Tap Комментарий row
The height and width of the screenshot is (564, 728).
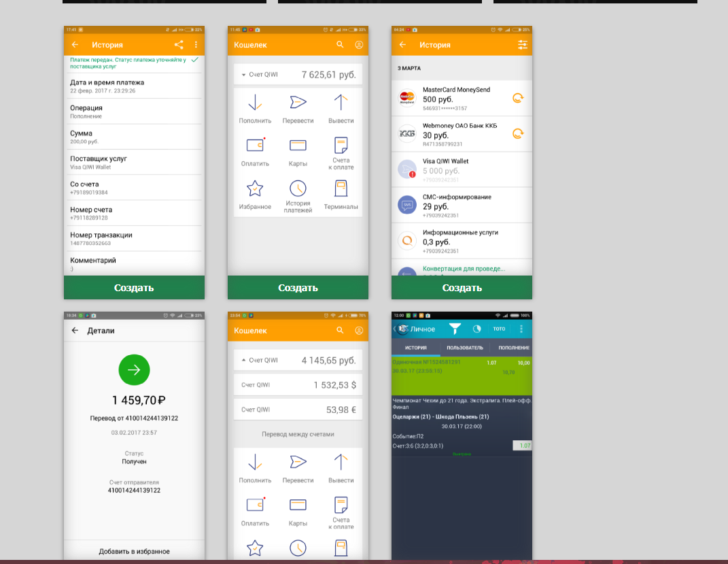pos(134,263)
